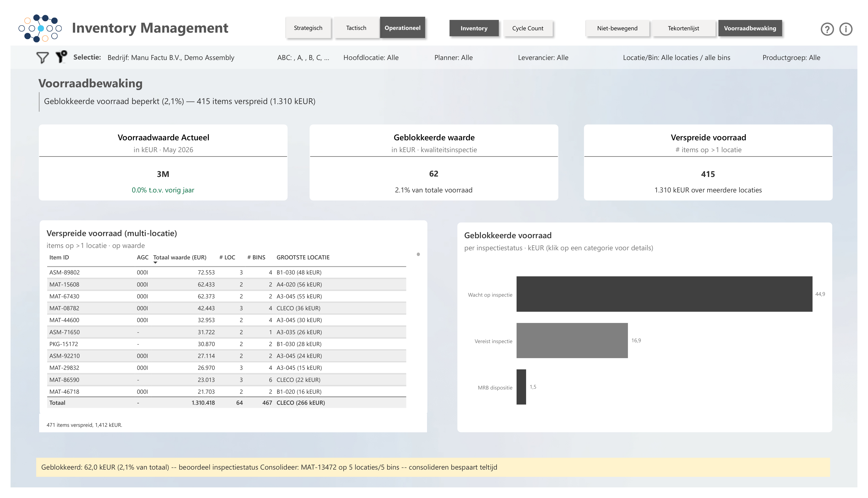Click the 0.0% t.o.v. vorig jaar text
Screen dimensions: 868x498
(x=163, y=190)
